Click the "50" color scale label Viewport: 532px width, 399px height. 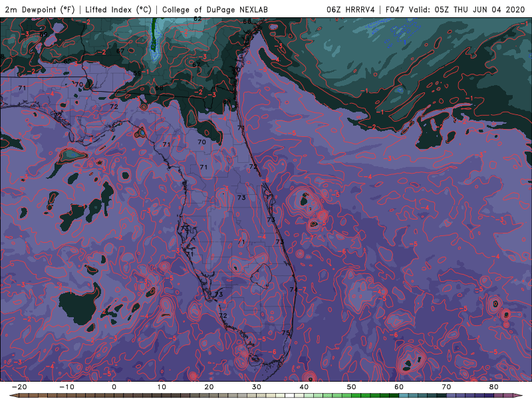tap(352, 387)
